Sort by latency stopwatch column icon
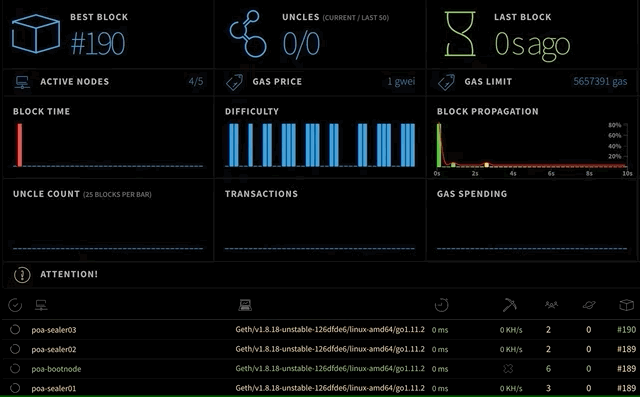The width and height of the screenshot is (640, 397). click(x=441, y=305)
